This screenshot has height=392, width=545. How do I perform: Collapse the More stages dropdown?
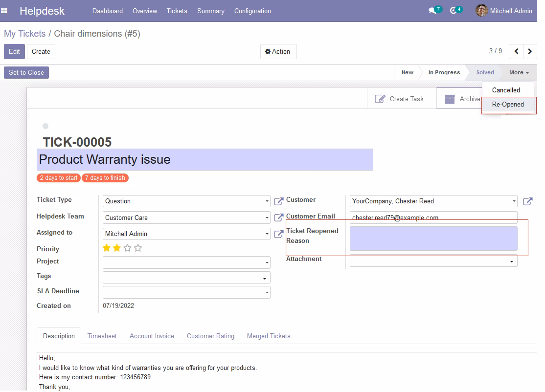click(x=519, y=72)
